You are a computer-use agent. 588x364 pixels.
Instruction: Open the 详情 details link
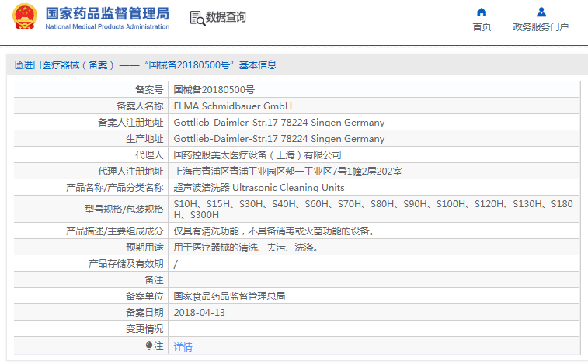[183, 347]
